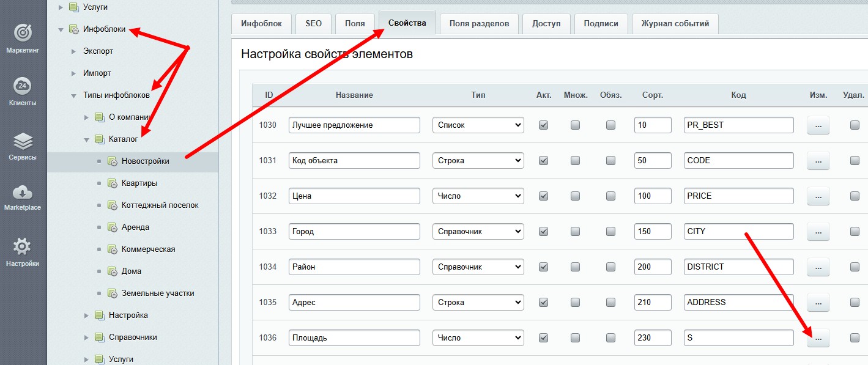Open the Маркетинг section icon

(x=23, y=32)
